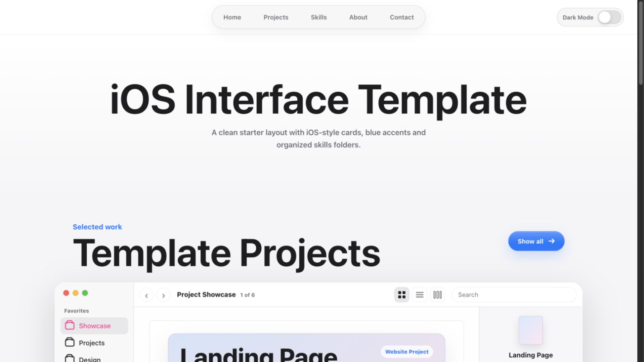This screenshot has width=644, height=362.
Task: Switch to column view icon
Action: coord(437,295)
